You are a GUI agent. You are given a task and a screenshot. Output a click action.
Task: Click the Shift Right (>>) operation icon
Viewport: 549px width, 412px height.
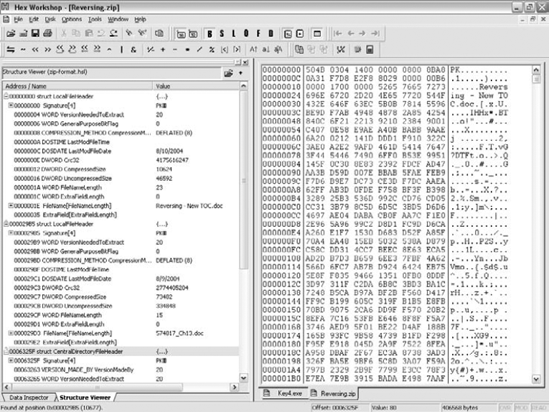point(47,50)
